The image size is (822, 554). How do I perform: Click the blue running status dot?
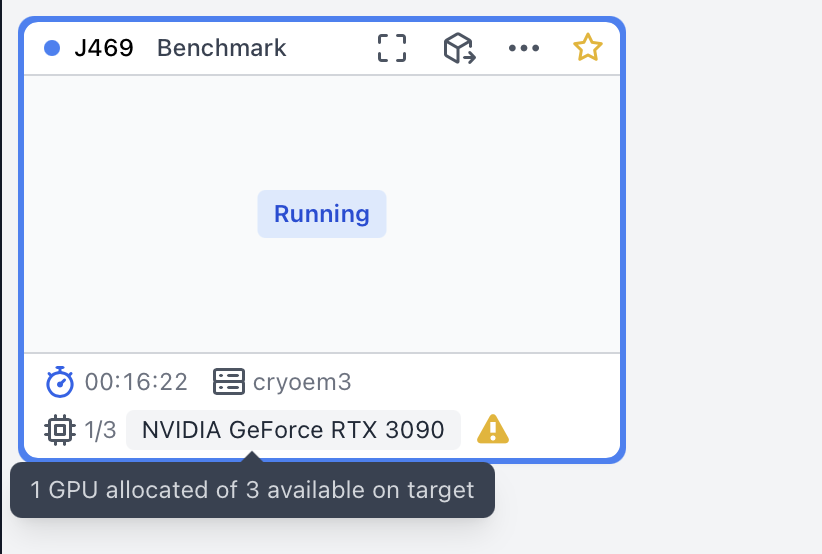[x=52, y=48]
